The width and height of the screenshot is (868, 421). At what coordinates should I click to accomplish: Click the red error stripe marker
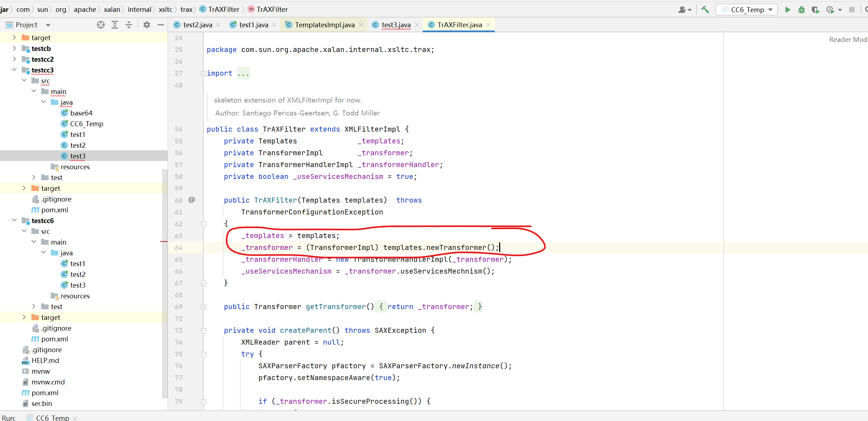[164, 242]
